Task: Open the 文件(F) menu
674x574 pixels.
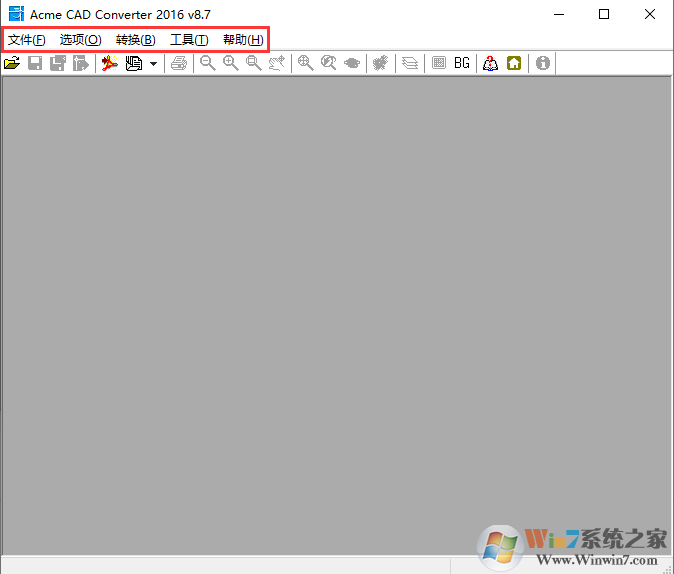Action: (27, 40)
